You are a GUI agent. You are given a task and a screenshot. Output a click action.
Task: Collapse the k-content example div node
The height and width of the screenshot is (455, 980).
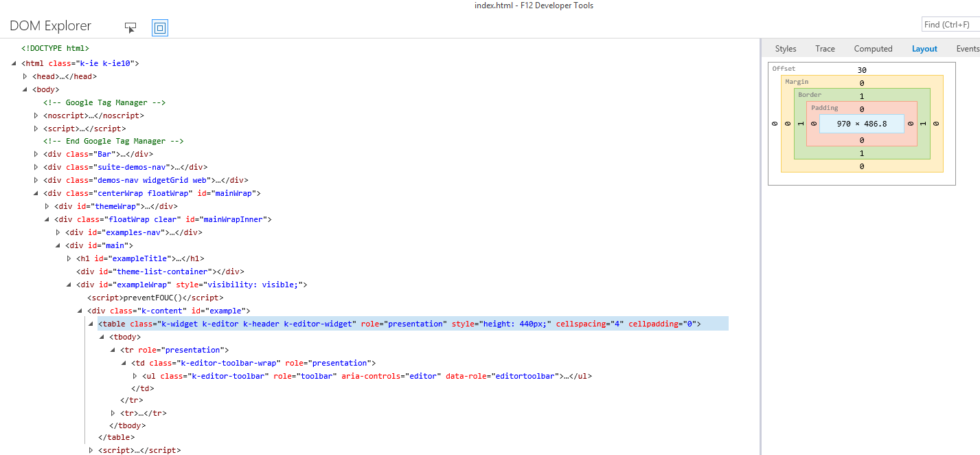(80, 311)
